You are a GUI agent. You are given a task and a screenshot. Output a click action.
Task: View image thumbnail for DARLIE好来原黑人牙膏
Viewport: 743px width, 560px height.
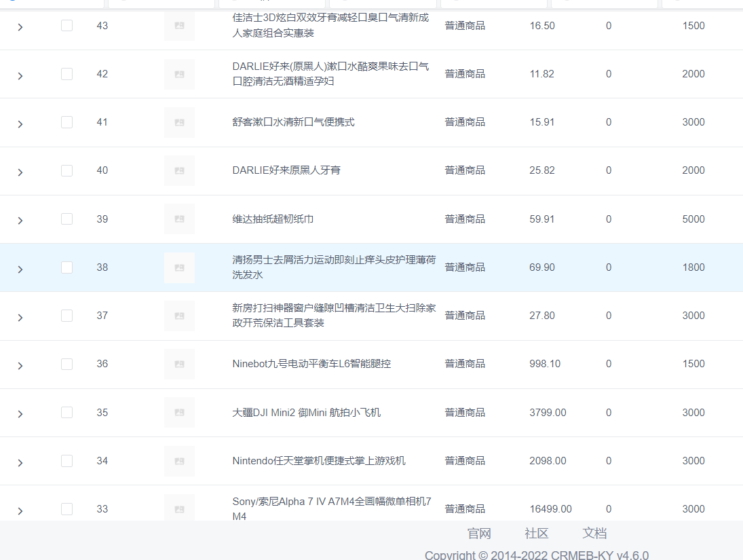coord(179,170)
